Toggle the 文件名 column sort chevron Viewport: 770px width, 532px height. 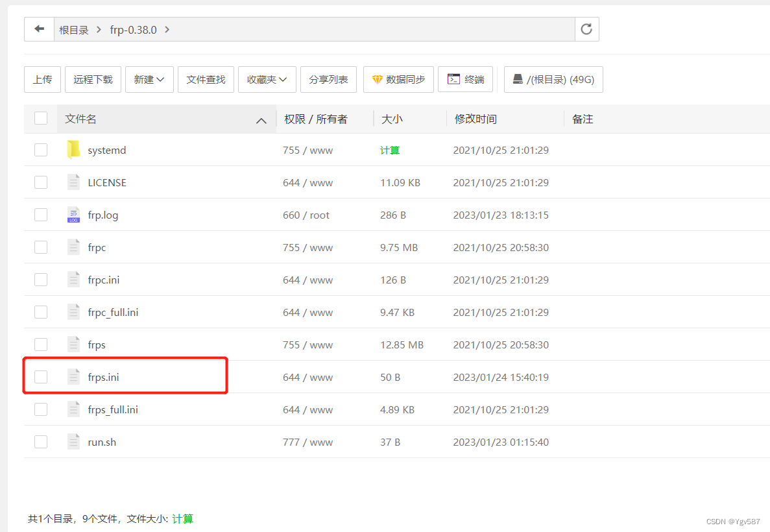[261, 120]
